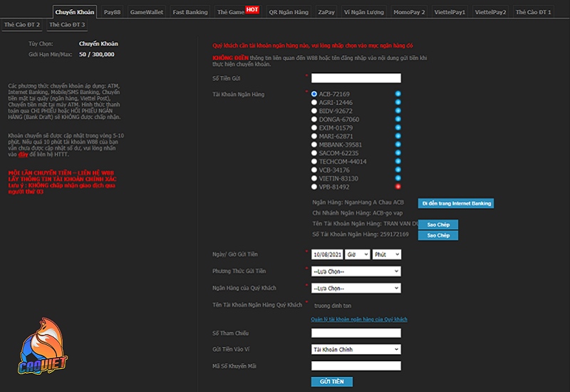Viewport: 570px width, 392px height.
Task: Open the QR Ngân Hàng tab
Action: pyautogui.click(x=289, y=12)
